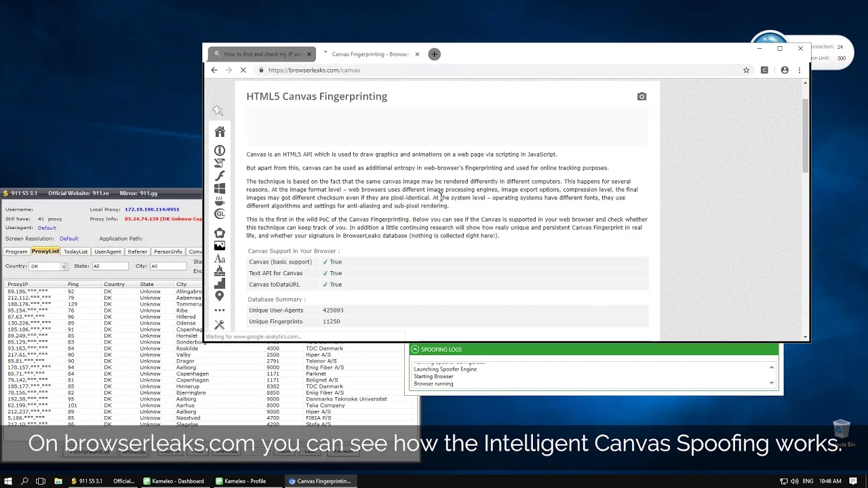Open a new Chrome tab
The width and height of the screenshot is (868, 488).
435,54
